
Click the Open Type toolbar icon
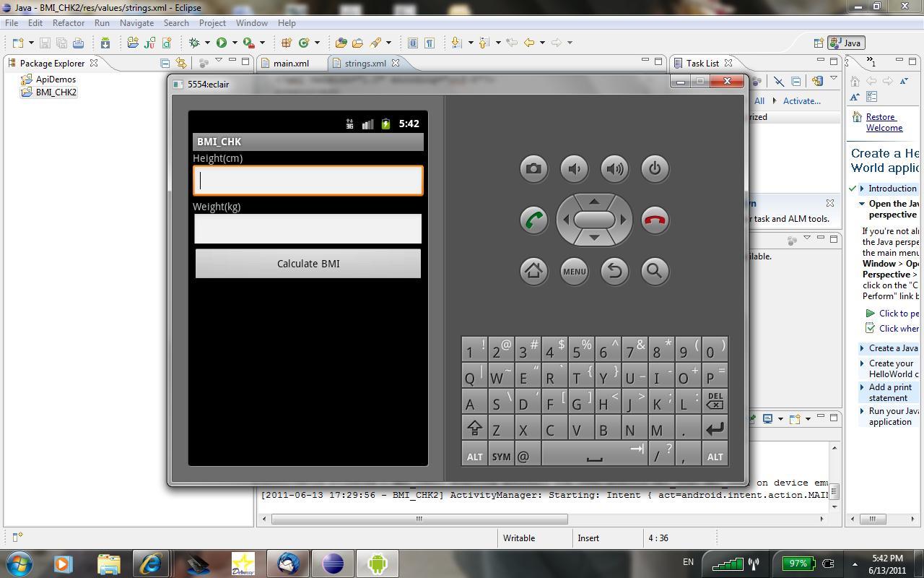click(341, 43)
